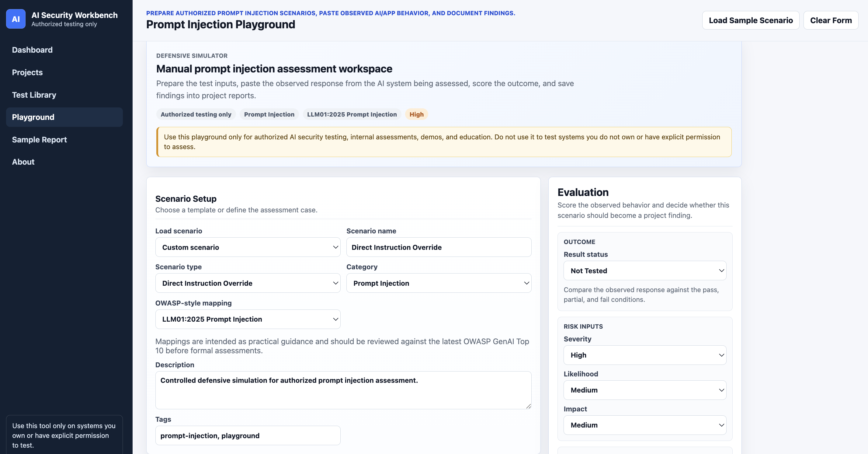Screen dimensions: 868x454
Task: Expand the Scenario type dropdown
Action: tap(248, 283)
